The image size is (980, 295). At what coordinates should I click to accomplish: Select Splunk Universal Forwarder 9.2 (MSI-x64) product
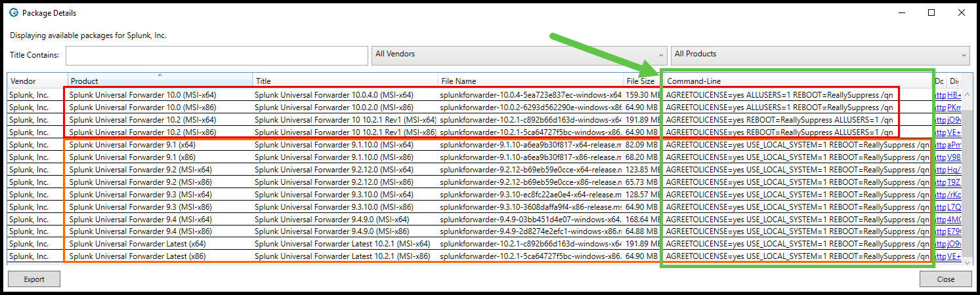[x=140, y=170]
